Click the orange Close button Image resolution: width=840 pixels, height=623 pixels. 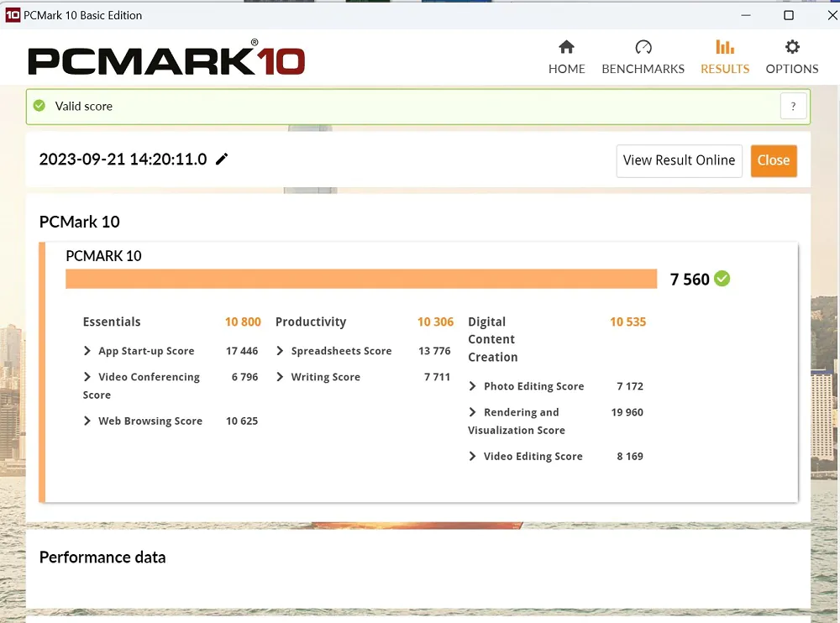coord(774,160)
